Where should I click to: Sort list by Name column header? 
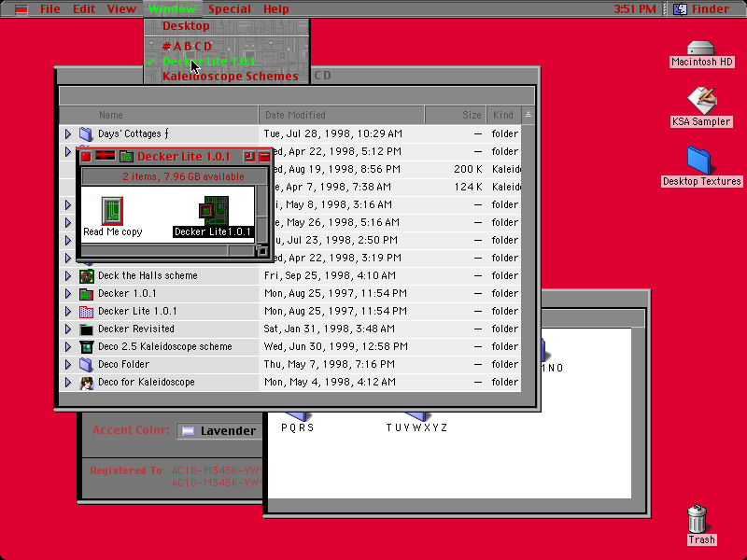[x=159, y=115]
